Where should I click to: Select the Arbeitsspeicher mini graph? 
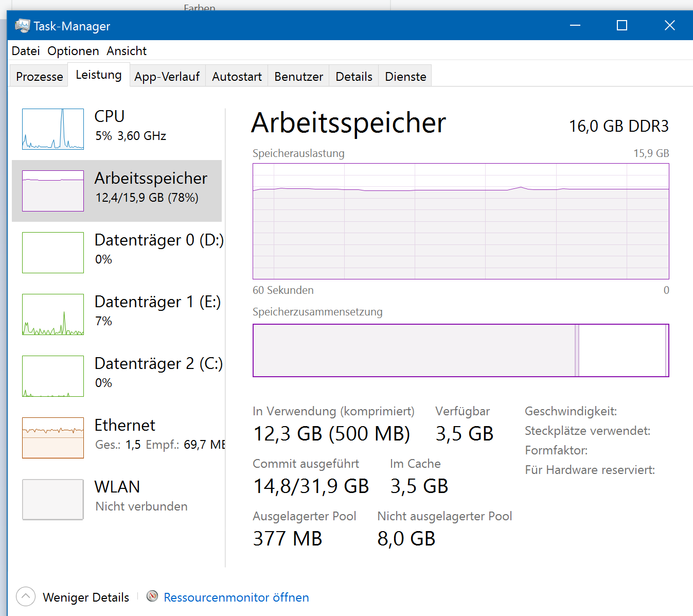coord(53,191)
